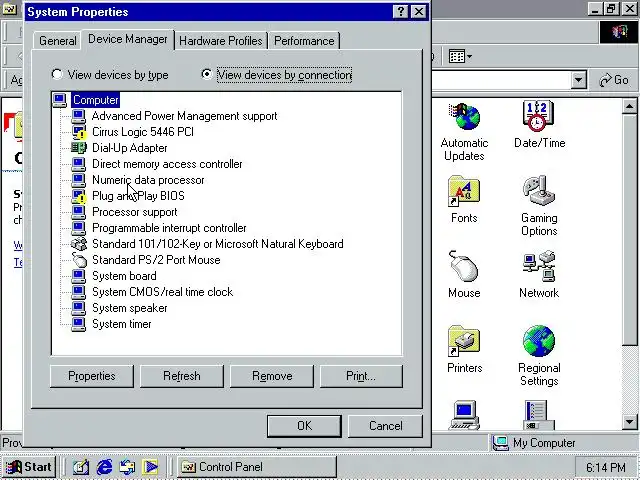Select "System CMOS/real time clock" text row

pyautogui.click(x=162, y=292)
